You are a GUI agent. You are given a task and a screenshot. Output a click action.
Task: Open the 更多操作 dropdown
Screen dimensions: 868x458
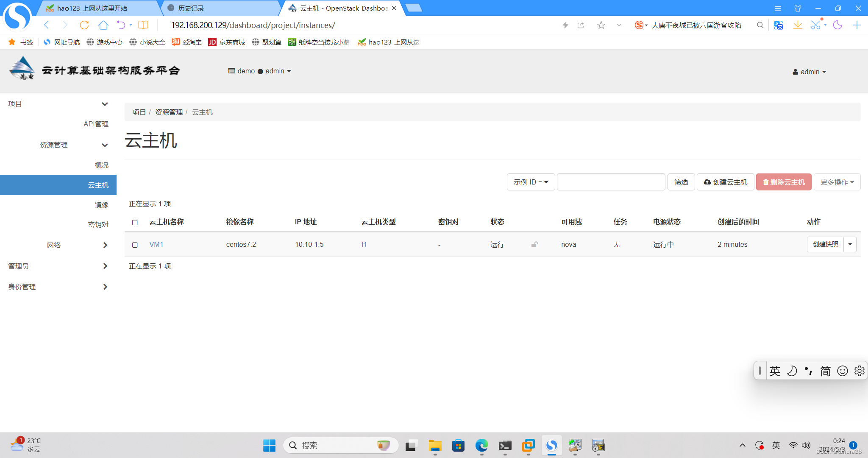[837, 182]
